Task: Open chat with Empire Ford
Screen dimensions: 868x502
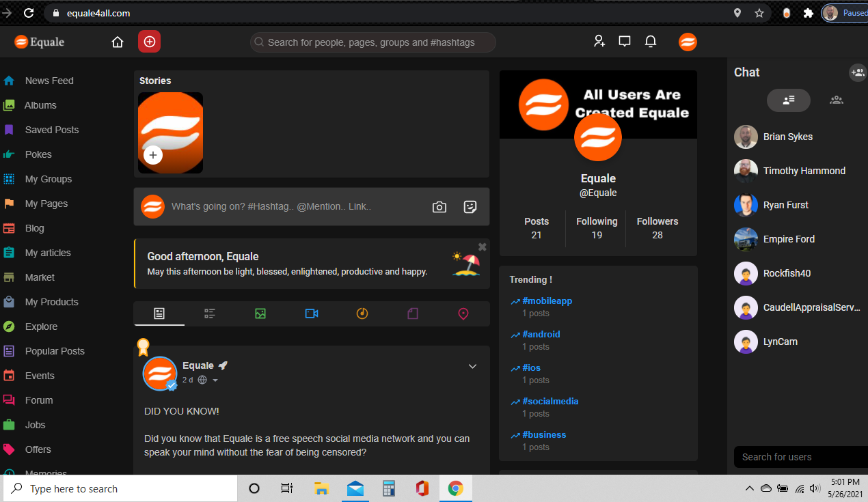Action: point(788,239)
